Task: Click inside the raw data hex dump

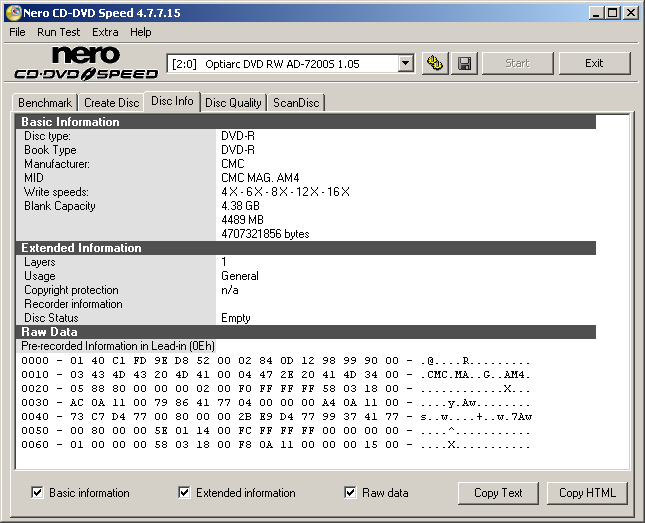Action: pos(270,402)
